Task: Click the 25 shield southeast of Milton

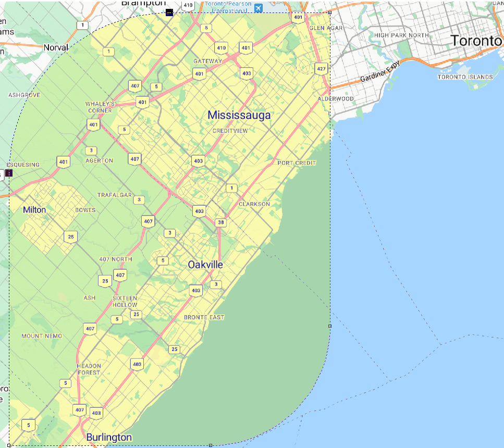Action: point(71,237)
